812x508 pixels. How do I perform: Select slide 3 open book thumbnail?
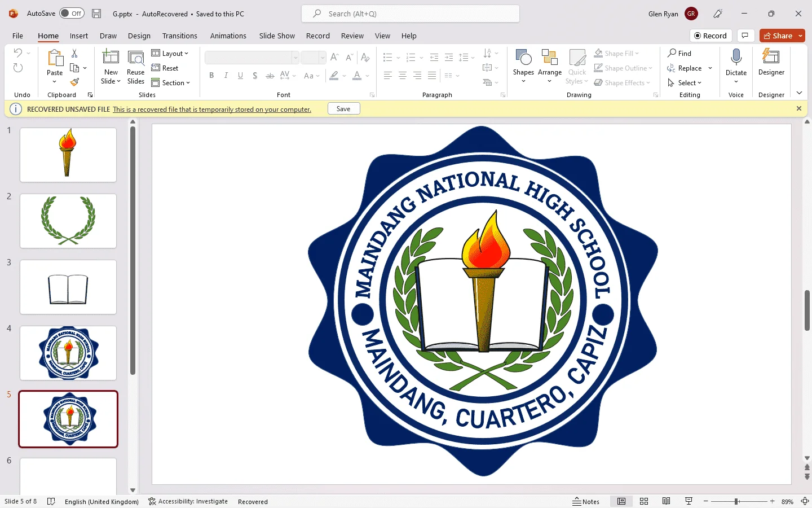coord(68,287)
